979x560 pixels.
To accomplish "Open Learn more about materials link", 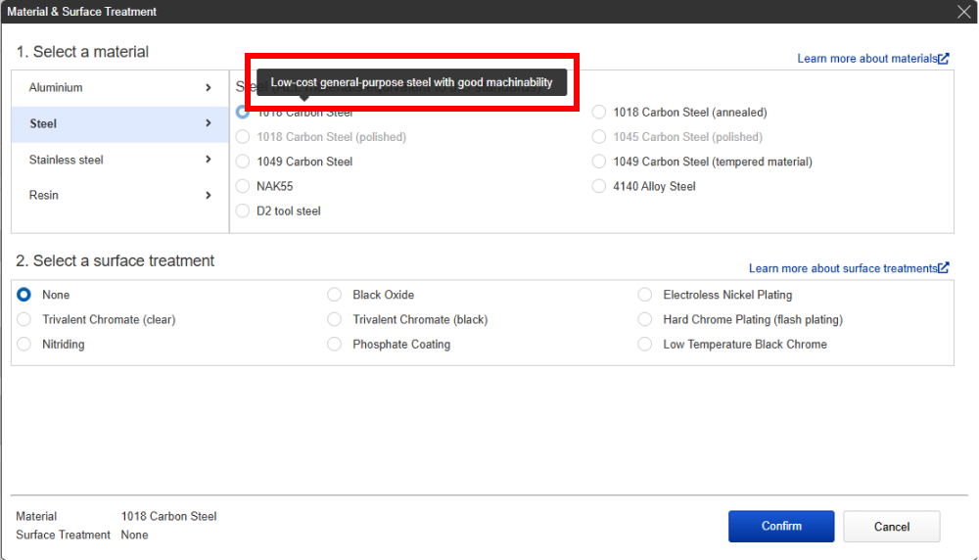I will pos(872,59).
